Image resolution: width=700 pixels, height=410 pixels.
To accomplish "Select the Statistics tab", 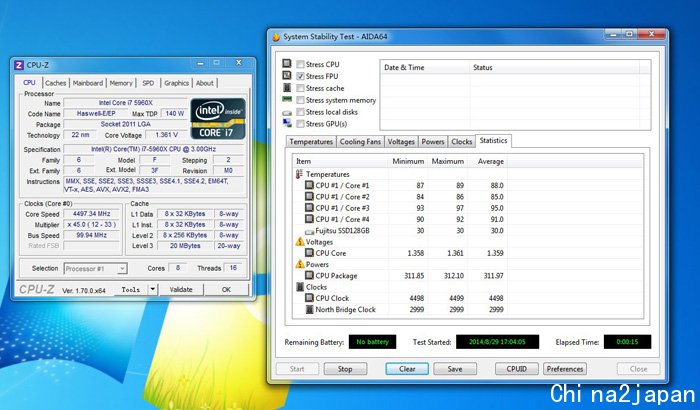I will 493,141.
